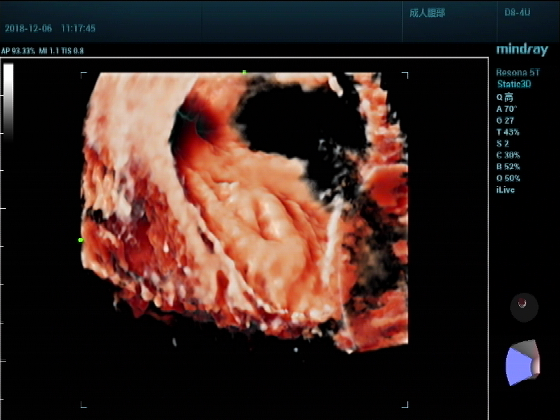Viewport: 560px width, 420px height.
Task: Click the date 2018-12-06
Action: (28, 29)
